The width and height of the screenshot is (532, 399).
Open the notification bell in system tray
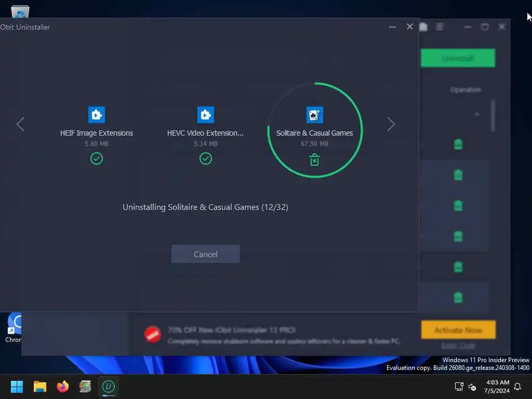517,387
